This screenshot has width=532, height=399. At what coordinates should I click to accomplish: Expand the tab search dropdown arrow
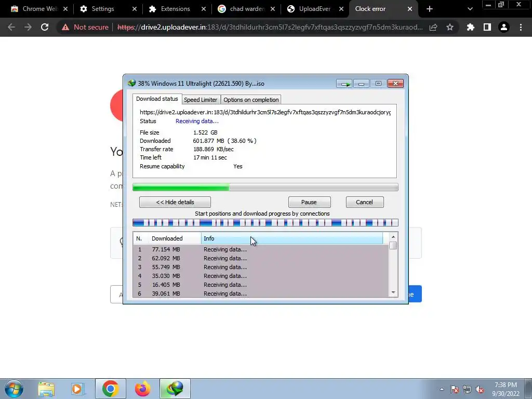[x=470, y=9]
